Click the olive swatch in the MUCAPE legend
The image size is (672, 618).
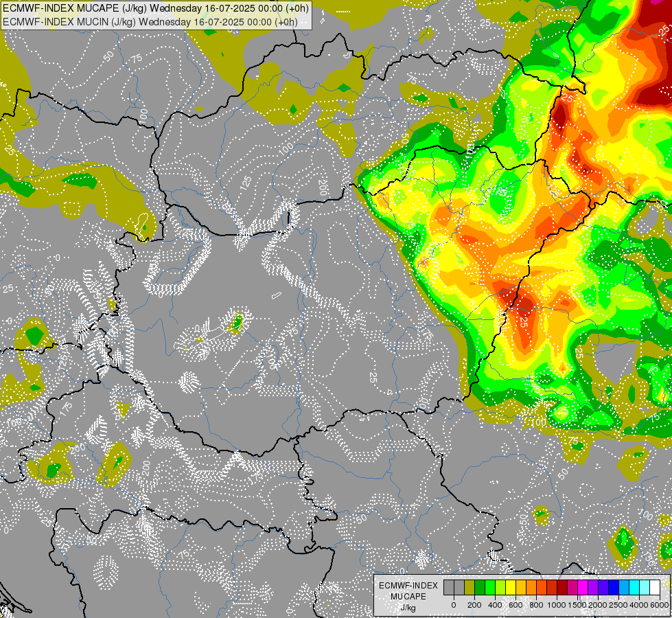[470, 587]
